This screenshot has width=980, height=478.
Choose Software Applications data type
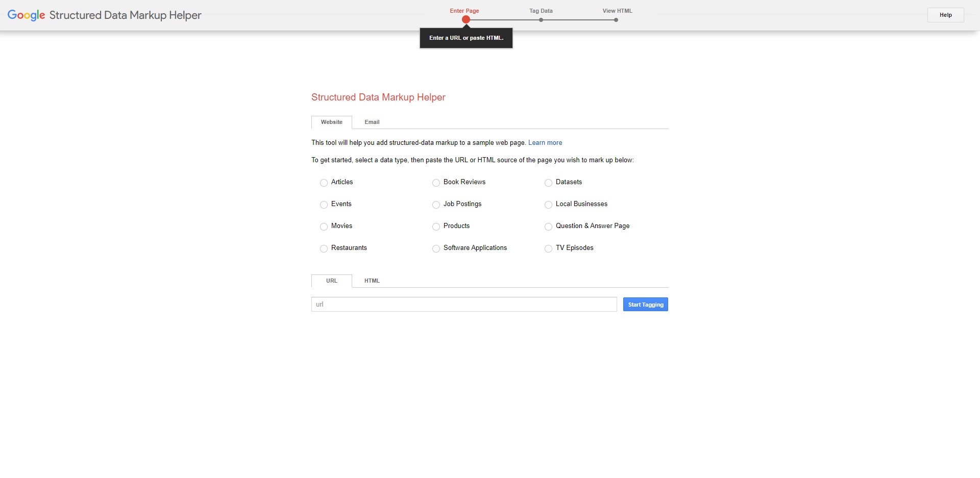point(436,248)
